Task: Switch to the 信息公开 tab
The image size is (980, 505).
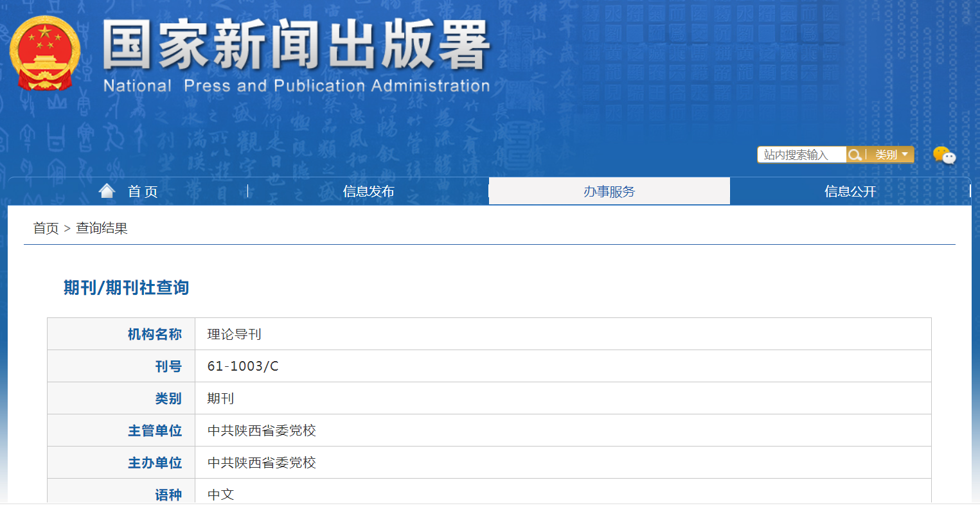Action: 850,190
